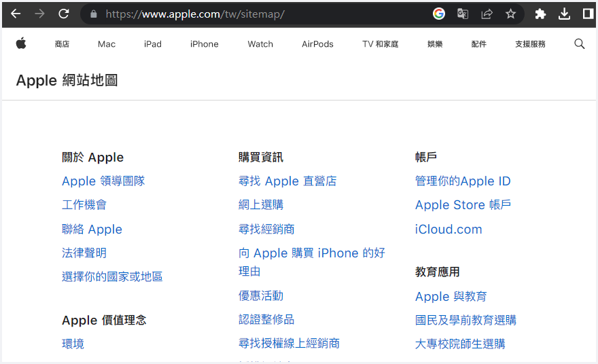Open 國民及學前教育選購 link
598x364 pixels.
(465, 320)
